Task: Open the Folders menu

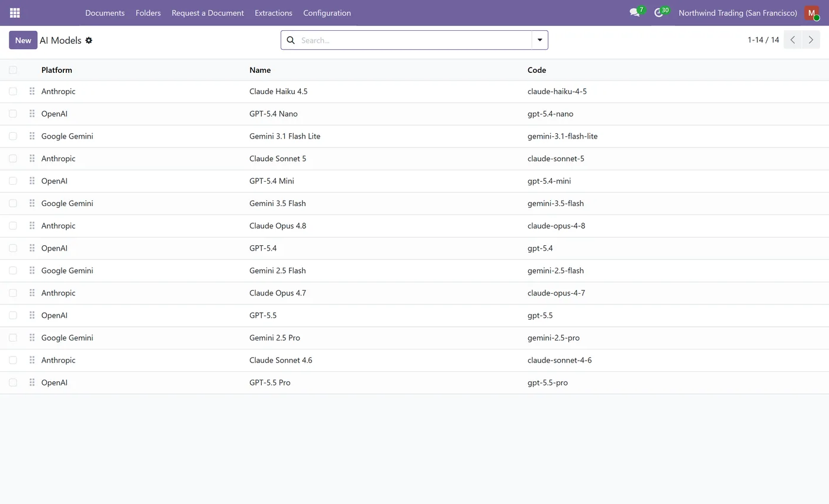Action: (x=148, y=13)
